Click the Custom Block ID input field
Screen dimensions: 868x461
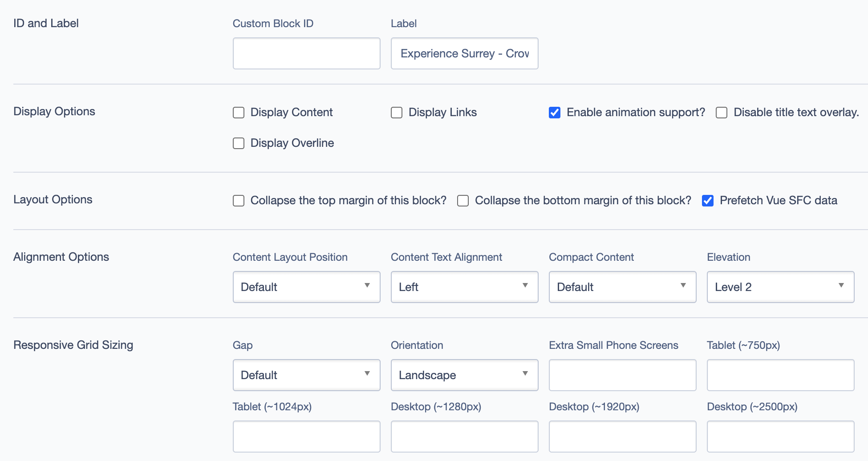tap(306, 53)
